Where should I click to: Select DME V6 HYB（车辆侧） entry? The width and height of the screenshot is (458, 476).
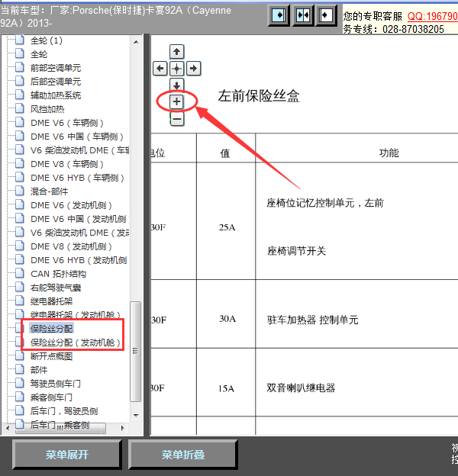tap(77, 178)
